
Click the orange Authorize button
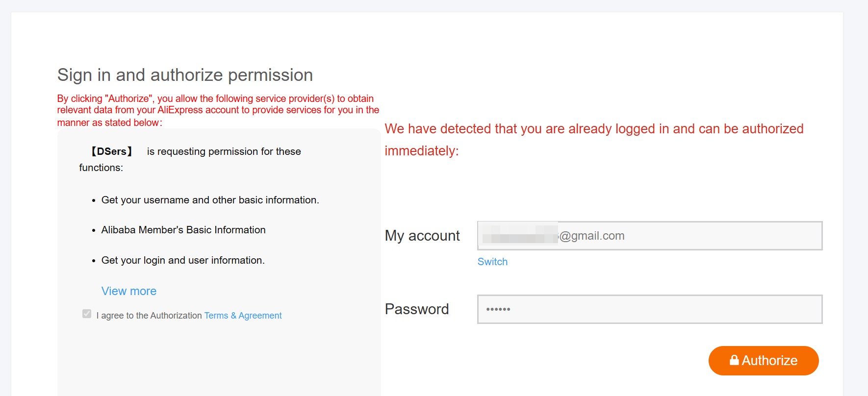click(763, 361)
